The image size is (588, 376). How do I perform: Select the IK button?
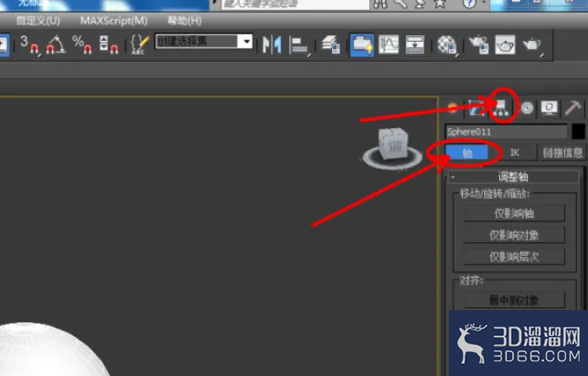pyautogui.click(x=515, y=153)
